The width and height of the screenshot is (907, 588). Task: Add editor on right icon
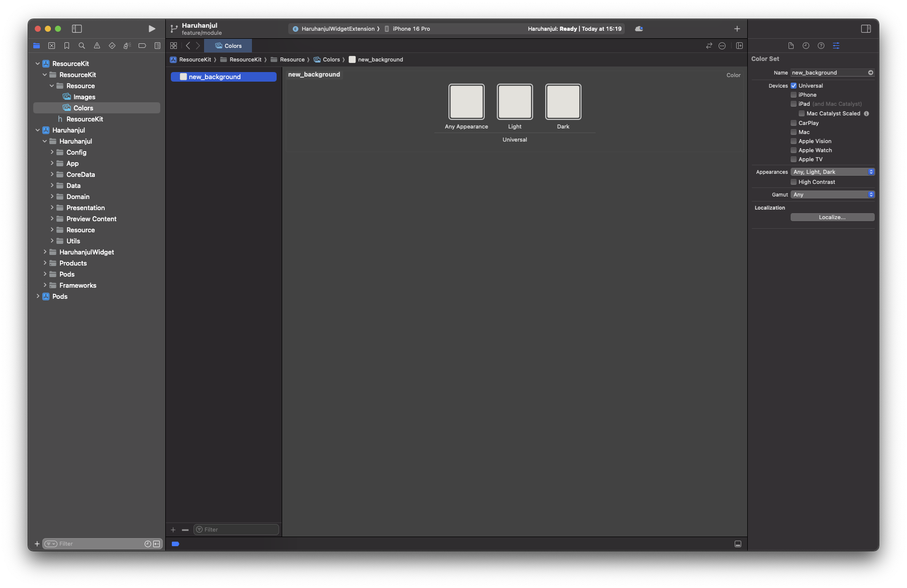click(739, 46)
